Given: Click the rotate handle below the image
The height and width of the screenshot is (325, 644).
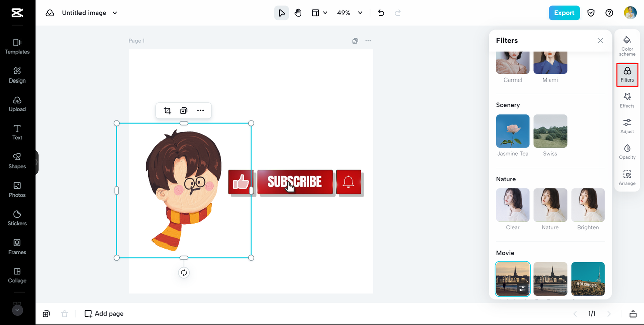Looking at the screenshot, I should (184, 273).
